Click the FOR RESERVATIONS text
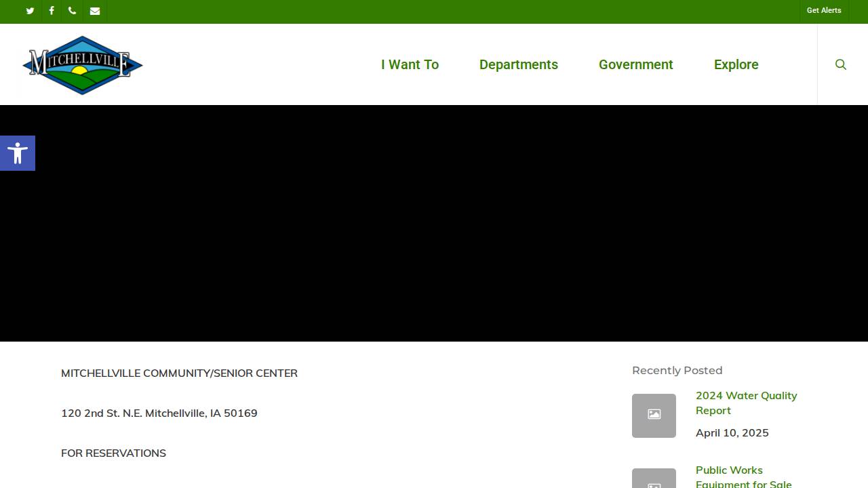This screenshot has width=868, height=488. click(x=113, y=453)
